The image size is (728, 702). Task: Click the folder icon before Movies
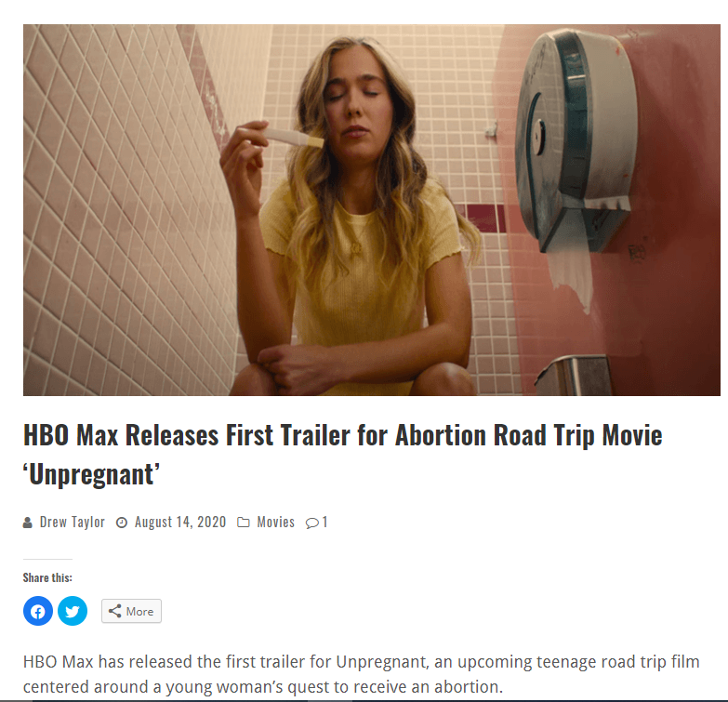244,523
